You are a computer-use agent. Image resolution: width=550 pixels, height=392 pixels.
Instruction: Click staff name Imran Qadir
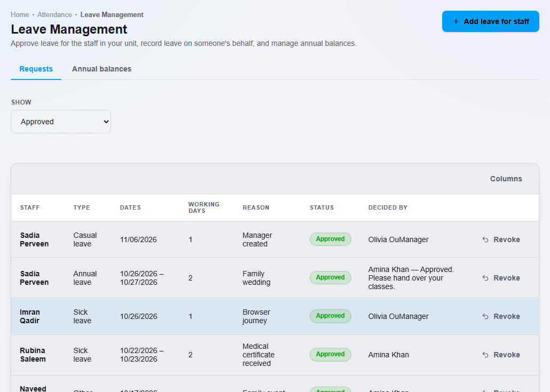(x=30, y=316)
